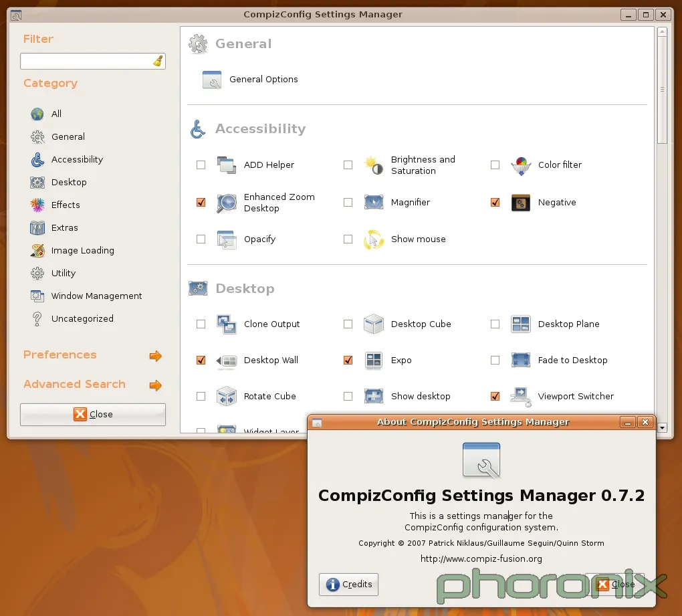This screenshot has width=682, height=616.
Task: Click the Window Management category icon
Action: (37, 296)
